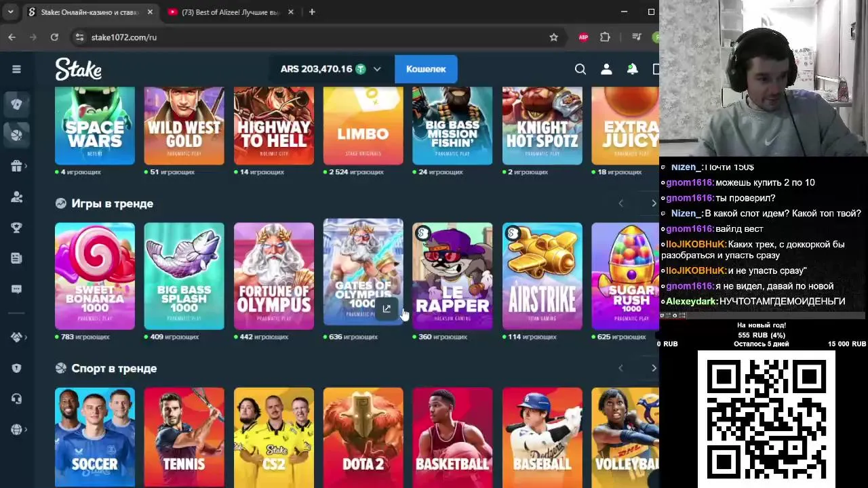Open the Space Wars game

click(95, 125)
